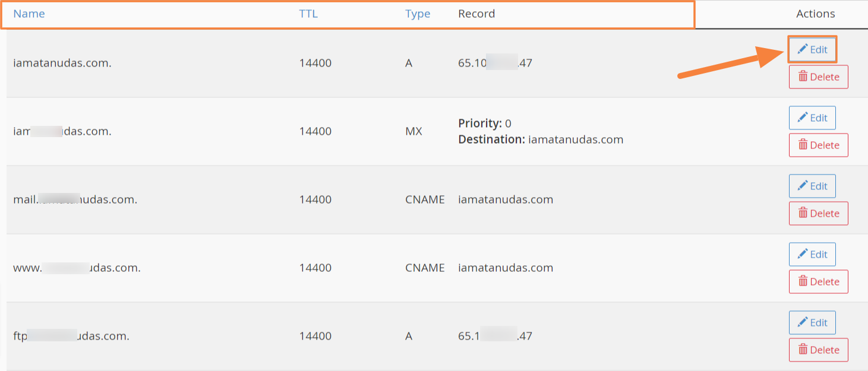This screenshot has width=868, height=371.
Task: Edit the ftp A record
Action: pyautogui.click(x=812, y=322)
